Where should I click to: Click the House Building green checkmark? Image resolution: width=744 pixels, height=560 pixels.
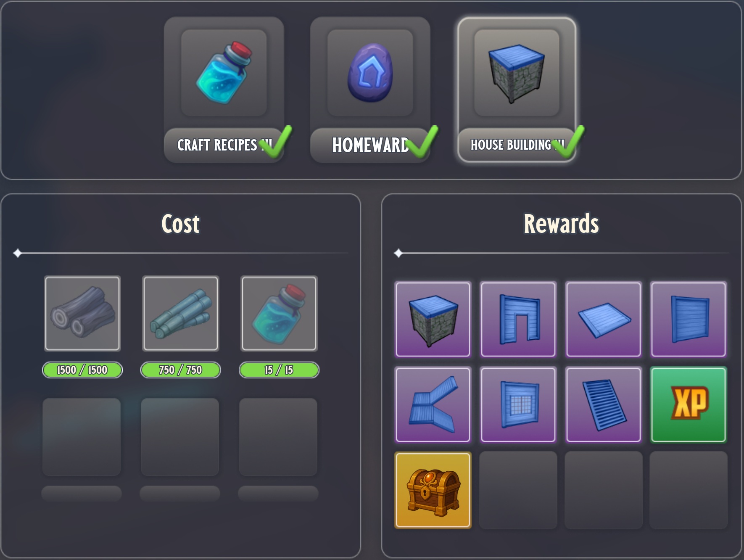(x=569, y=142)
